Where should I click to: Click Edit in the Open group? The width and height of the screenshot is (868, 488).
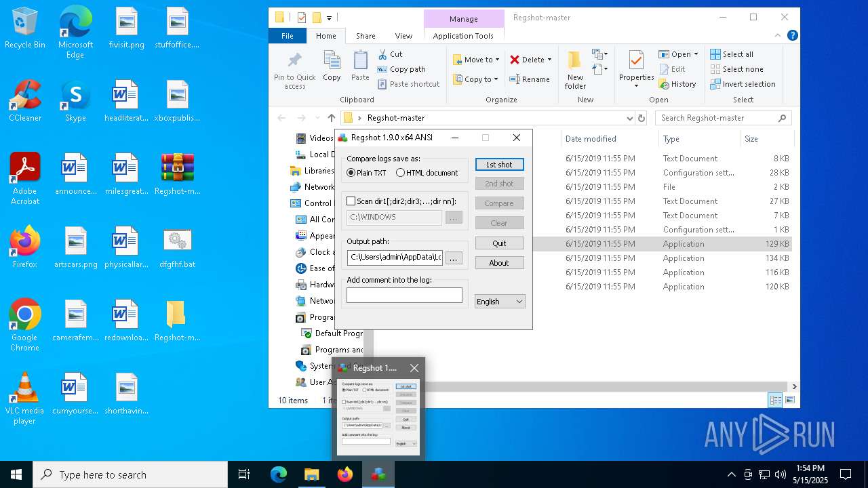point(672,69)
